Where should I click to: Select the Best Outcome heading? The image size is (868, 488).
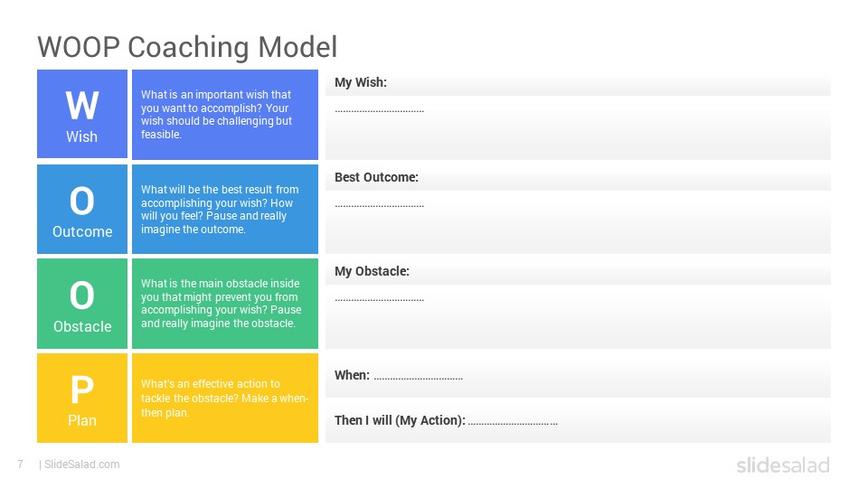[376, 177]
